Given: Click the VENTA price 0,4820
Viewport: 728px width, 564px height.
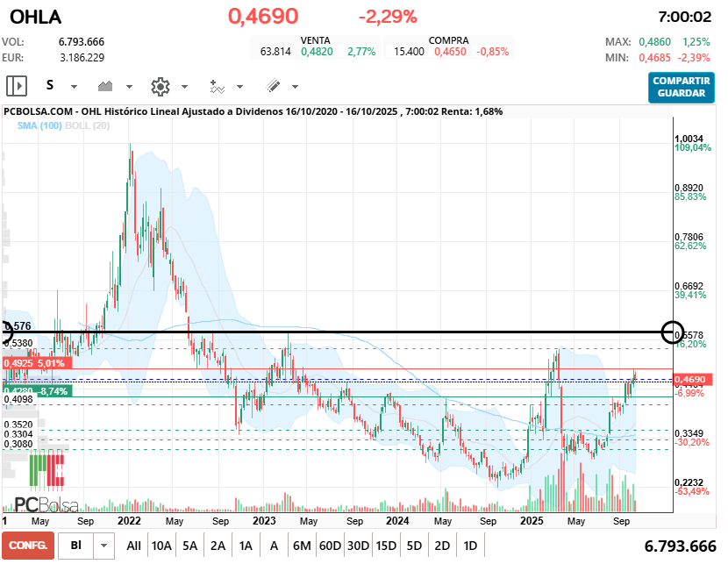Looking at the screenshot, I should [x=318, y=52].
